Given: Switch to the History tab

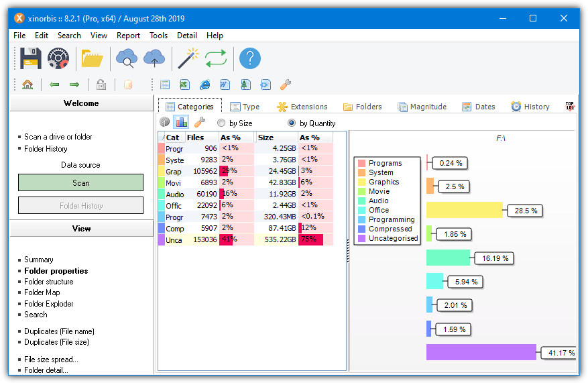Looking at the screenshot, I should coord(530,107).
